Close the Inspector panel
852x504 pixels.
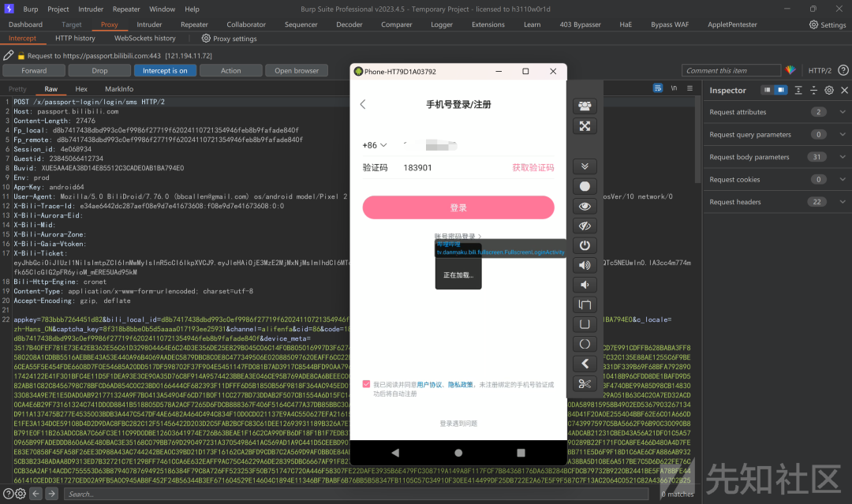click(844, 90)
